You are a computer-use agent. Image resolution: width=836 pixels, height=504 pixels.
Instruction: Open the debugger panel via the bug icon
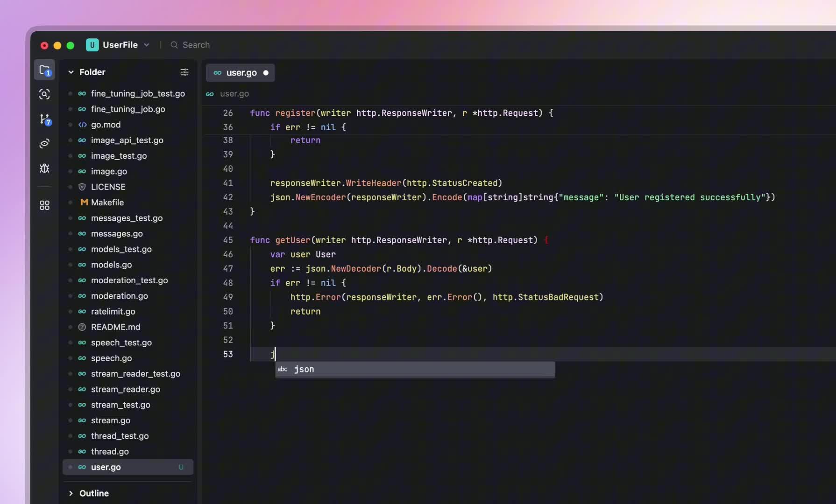coord(44,168)
